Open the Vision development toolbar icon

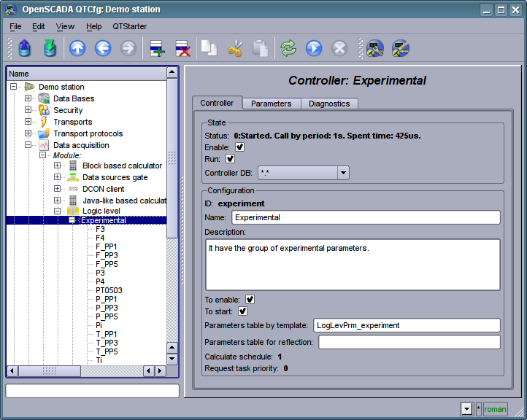401,48
